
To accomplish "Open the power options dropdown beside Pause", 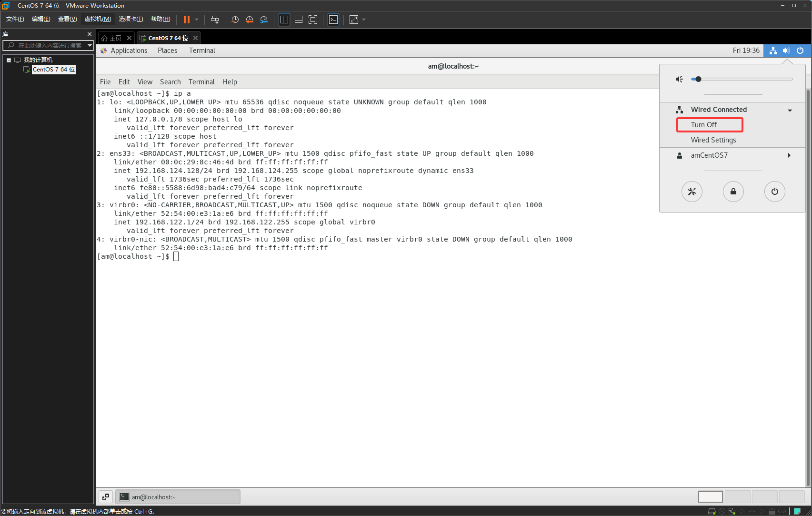I will coord(197,20).
